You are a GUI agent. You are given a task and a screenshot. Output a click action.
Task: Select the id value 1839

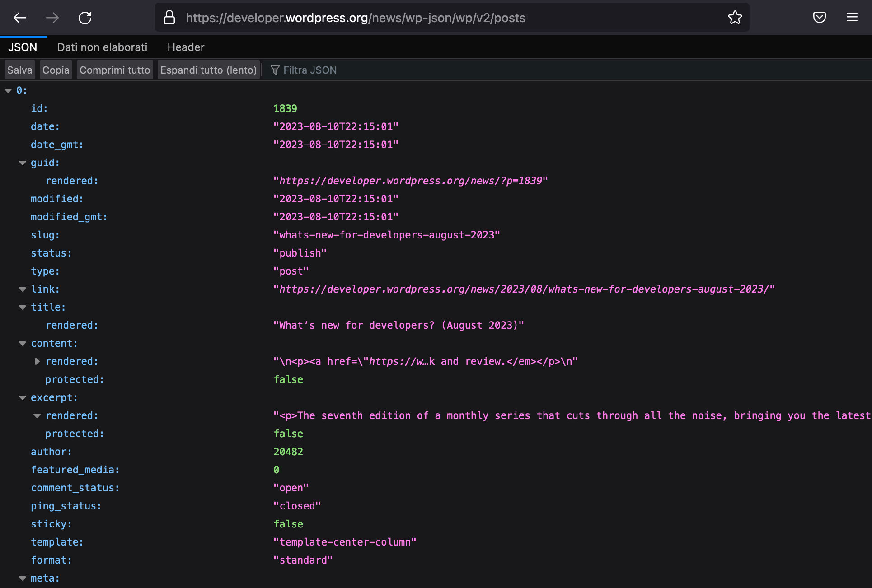285,108
